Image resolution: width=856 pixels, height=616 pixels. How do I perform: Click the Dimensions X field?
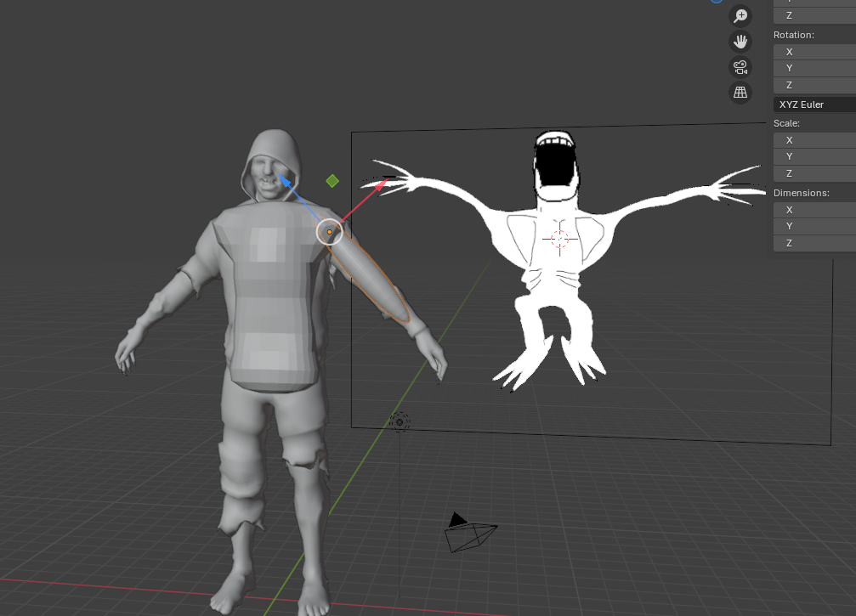point(813,210)
